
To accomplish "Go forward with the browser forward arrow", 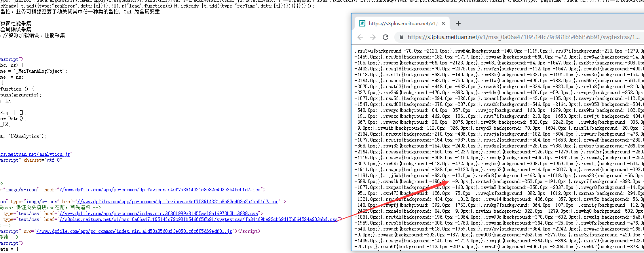I will (x=373, y=37).
